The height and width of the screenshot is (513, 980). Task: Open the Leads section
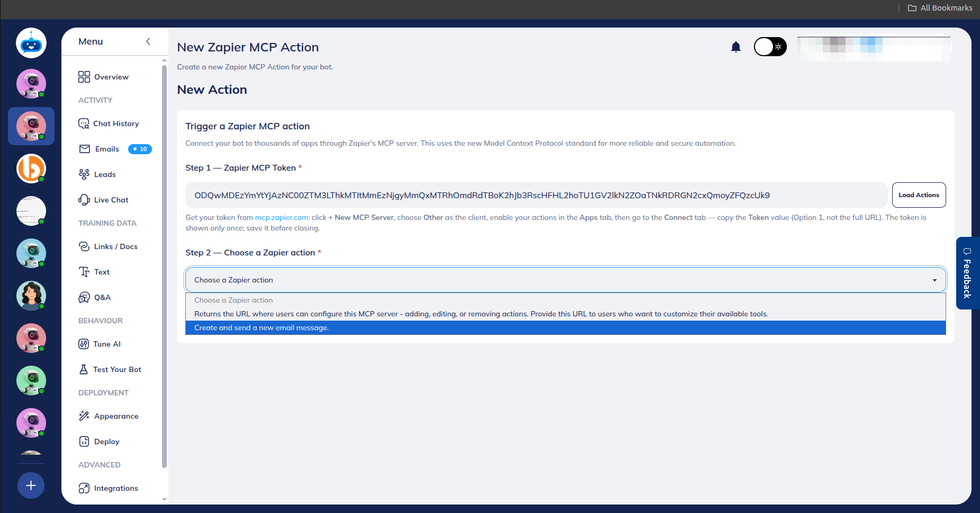(105, 174)
